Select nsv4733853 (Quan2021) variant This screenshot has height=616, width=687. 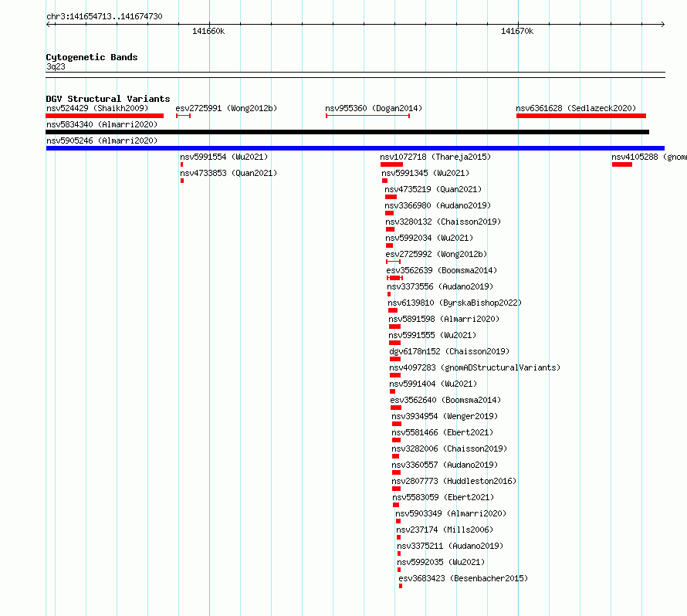pyautogui.click(x=228, y=173)
